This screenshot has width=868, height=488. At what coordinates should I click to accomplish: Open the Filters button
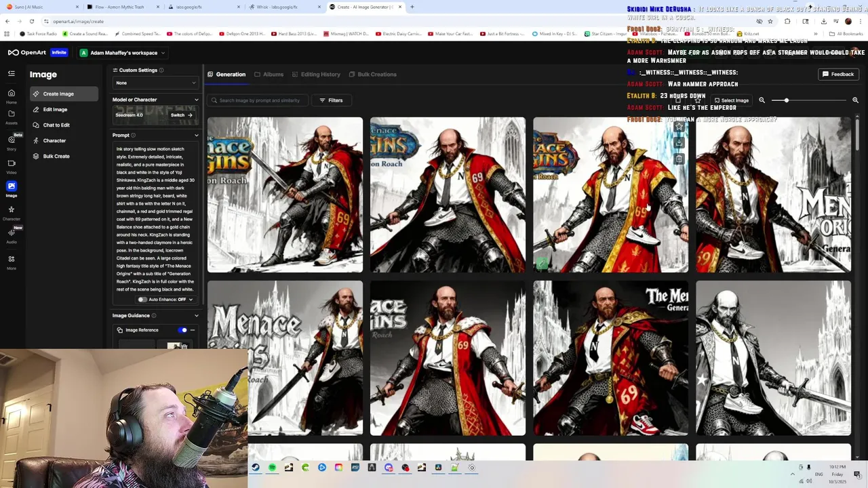pos(331,100)
